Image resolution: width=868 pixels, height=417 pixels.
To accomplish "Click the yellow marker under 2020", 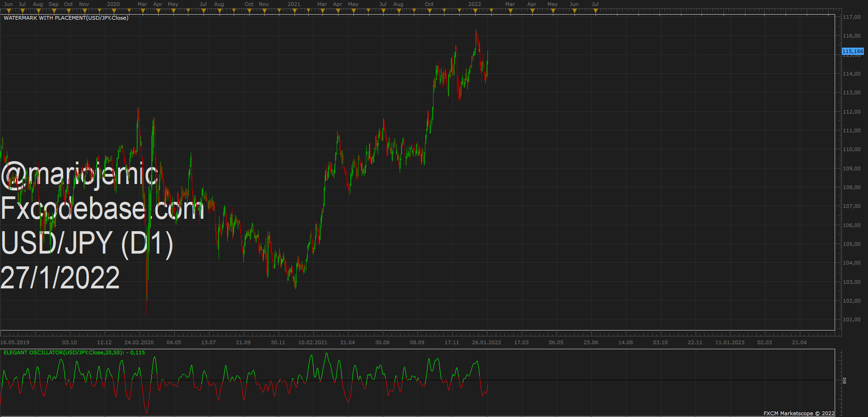I will (x=114, y=11).
